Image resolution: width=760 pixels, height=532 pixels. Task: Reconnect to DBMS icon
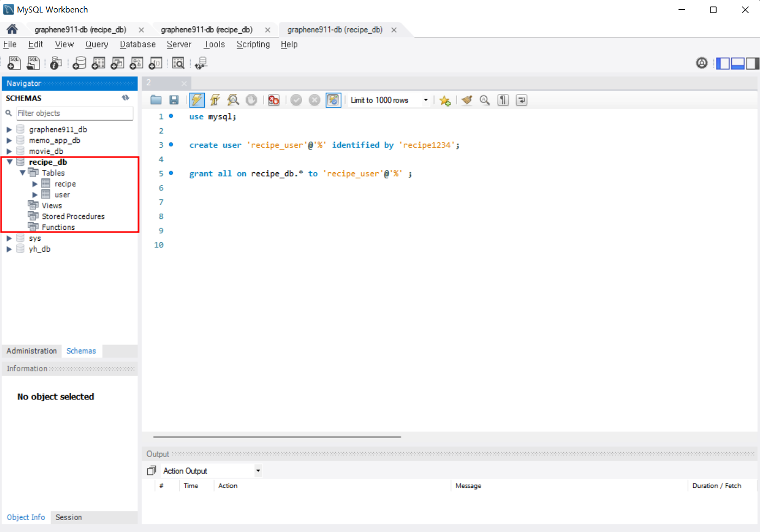click(x=201, y=63)
